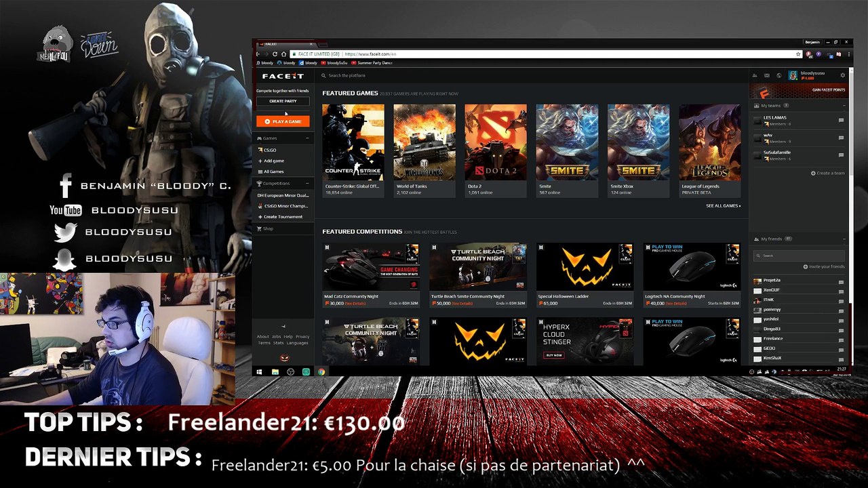This screenshot has width=868, height=488.
Task: Open the Dota 2 game card
Action: [496, 150]
